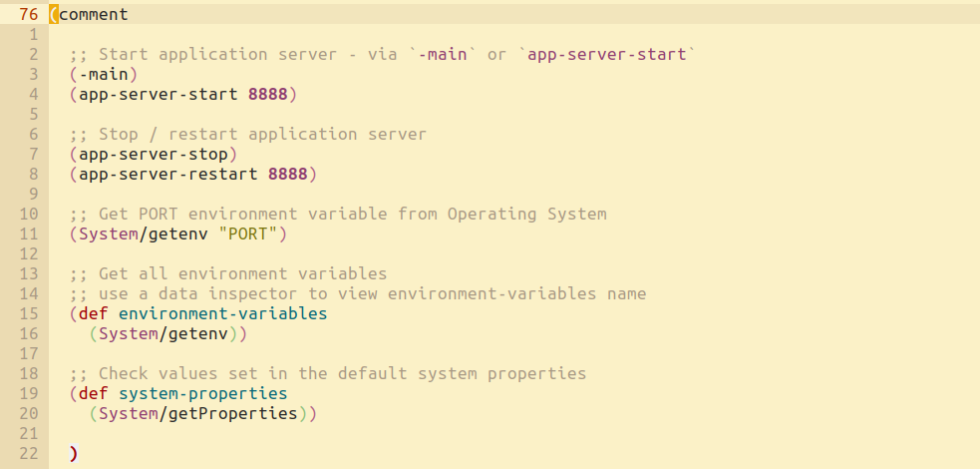Screen dimensions: 980x469
Task: Click relative line number 19 in gutter
Action: (x=29, y=393)
